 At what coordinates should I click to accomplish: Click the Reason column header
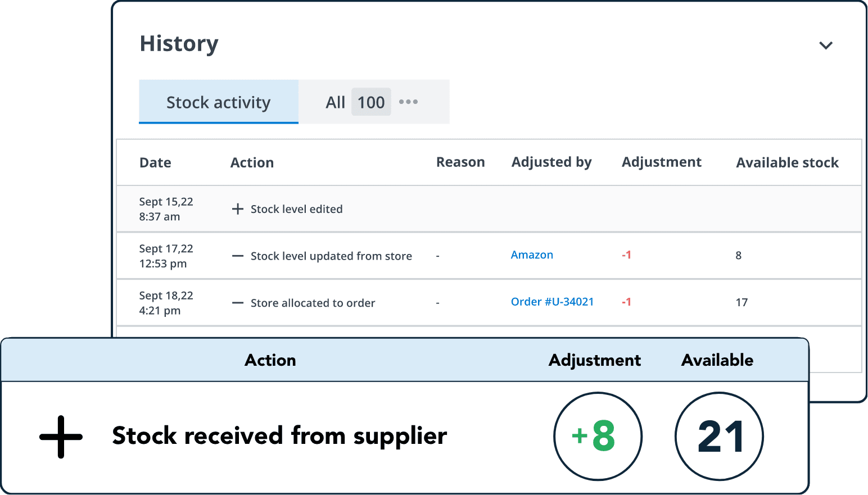pyautogui.click(x=460, y=162)
